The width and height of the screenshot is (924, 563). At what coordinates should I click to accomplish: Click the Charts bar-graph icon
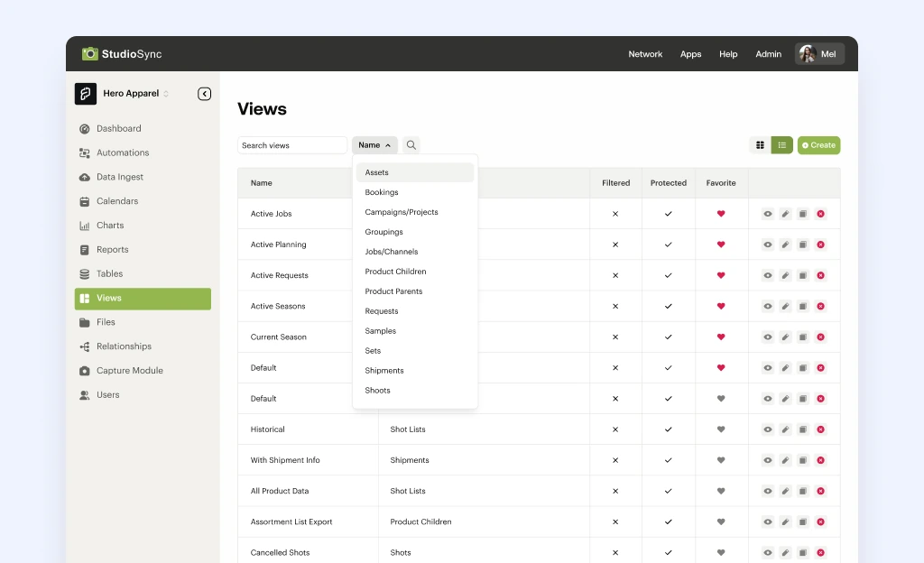[x=84, y=226]
